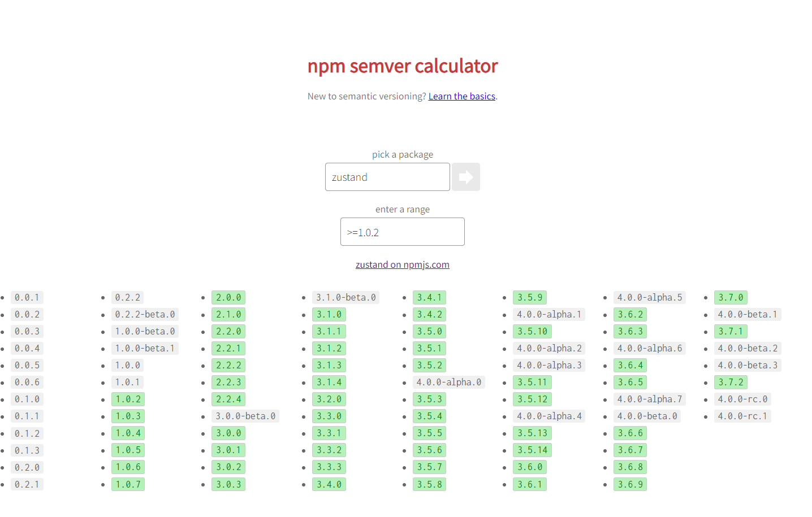Image resolution: width=812 pixels, height=517 pixels.
Task: Choose version 1.0.0-beta.0
Action: pos(145,331)
